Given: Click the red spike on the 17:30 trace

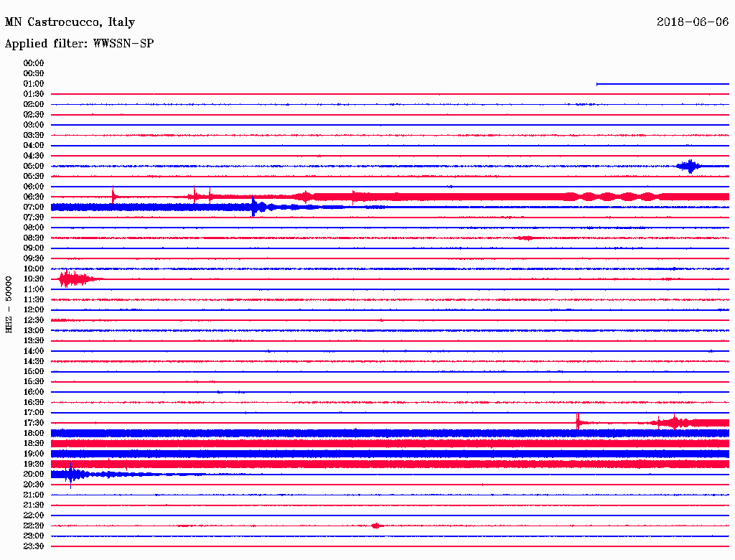Looking at the screenshot, I should [x=578, y=421].
